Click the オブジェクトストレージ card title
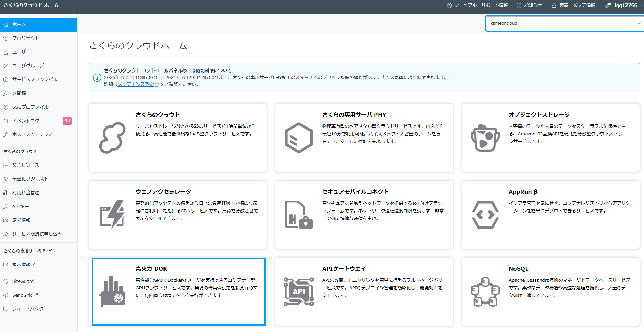 coord(539,115)
